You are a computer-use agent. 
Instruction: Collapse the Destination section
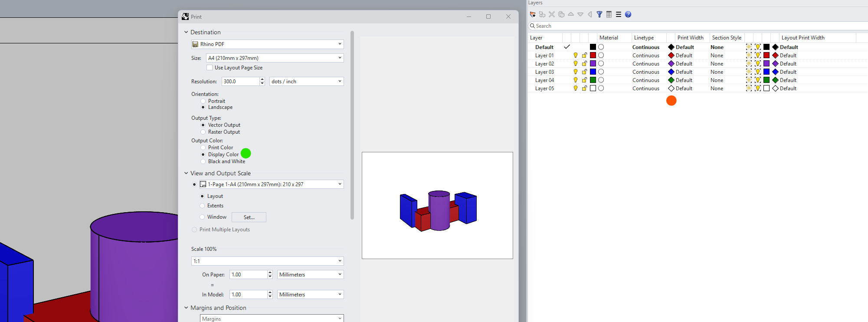pos(186,32)
